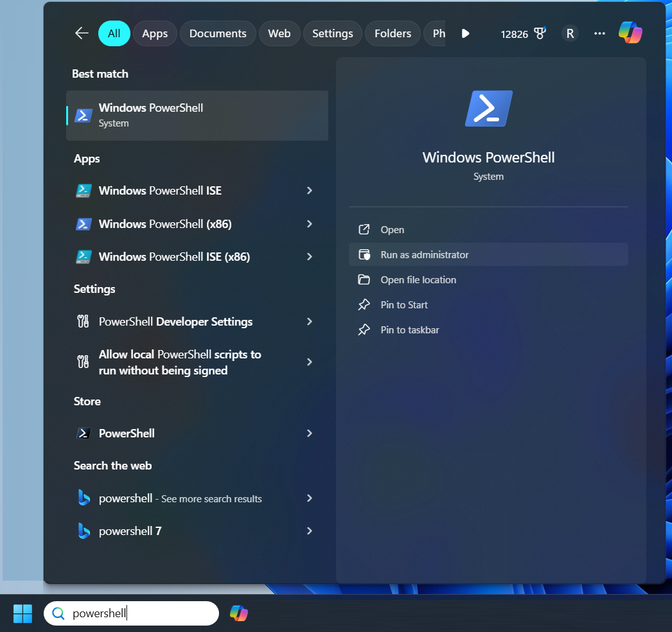Run PowerShell as administrator
This screenshot has width=672, height=632.
coord(425,254)
